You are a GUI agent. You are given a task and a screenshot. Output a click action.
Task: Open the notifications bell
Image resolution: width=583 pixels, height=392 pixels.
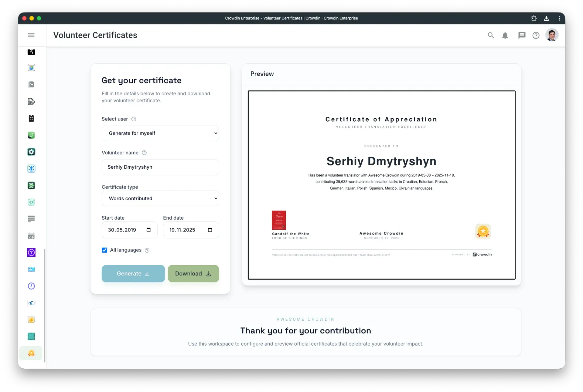point(505,35)
